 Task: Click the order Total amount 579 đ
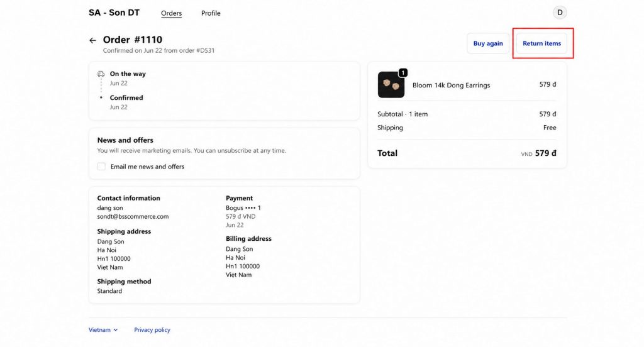(545, 153)
